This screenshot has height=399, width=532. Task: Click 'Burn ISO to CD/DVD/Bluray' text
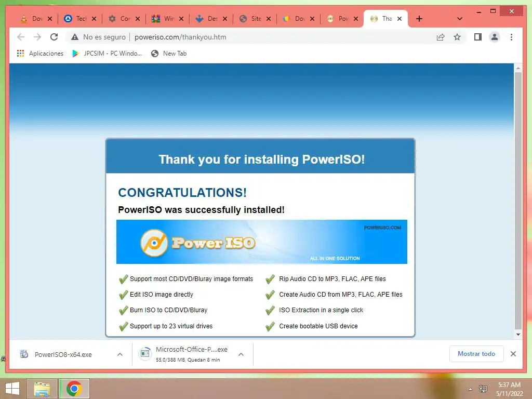[x=169, y=310]
